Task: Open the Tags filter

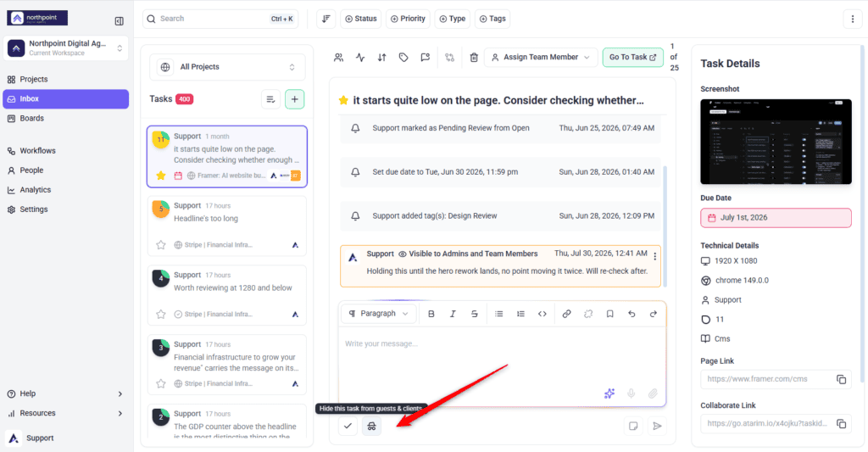Action: [492, 19]
